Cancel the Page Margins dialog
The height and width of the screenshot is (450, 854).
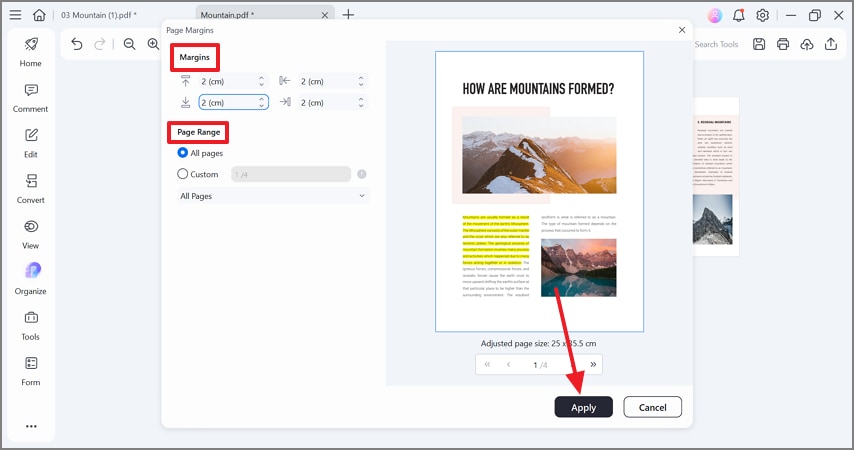(652, 407)
